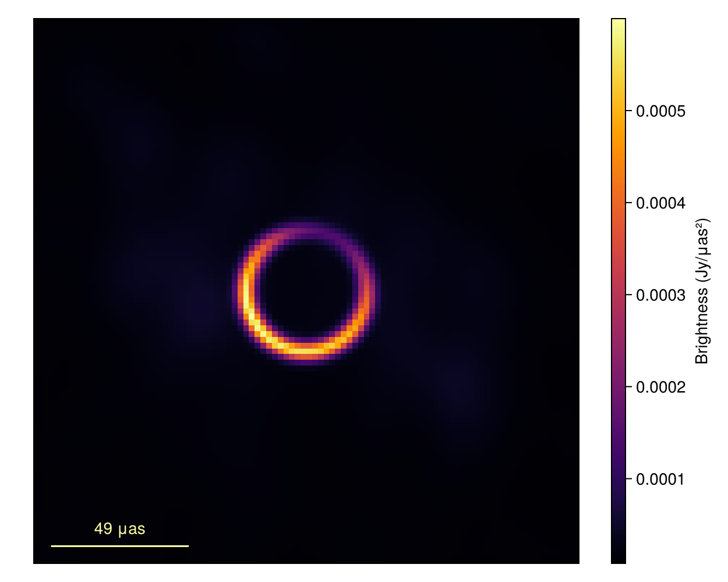Pick the orange colorbar region near 0.0004
The width and height of the screenshot is (728, 582).
tap(618, 203)
